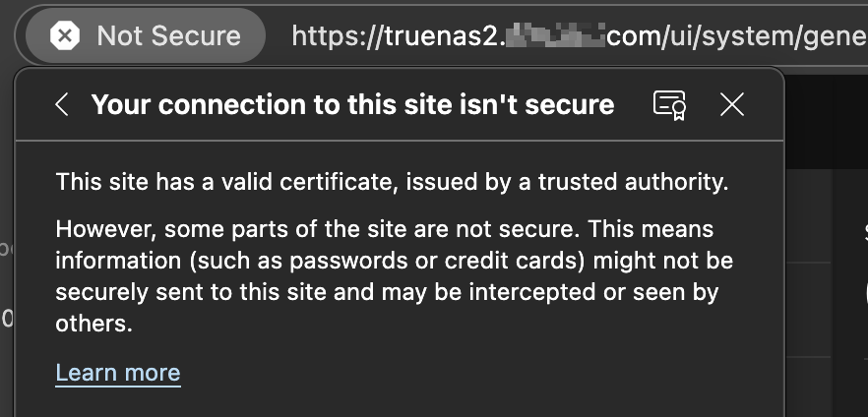The image size is (868, 417).
Task: Click the word "others." ending the warning
Action: point(94,323)
